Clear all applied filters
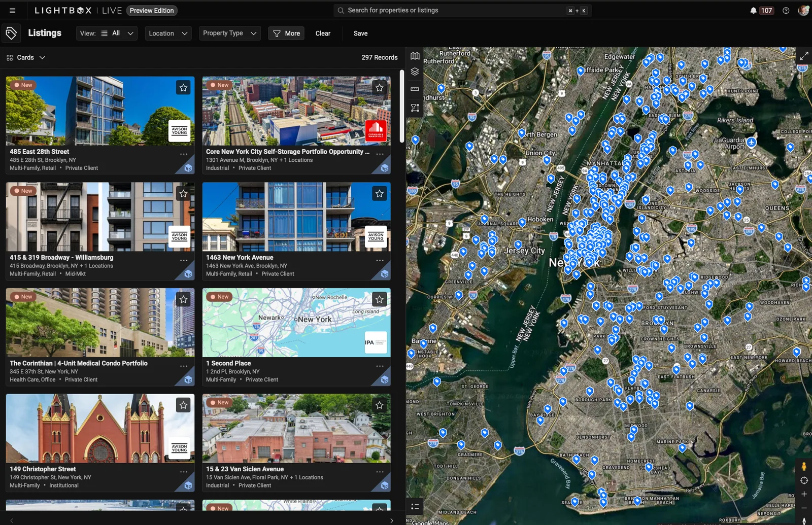Image resolution: width=812 pixels, height=525 pixels. (x=323, y=33)
